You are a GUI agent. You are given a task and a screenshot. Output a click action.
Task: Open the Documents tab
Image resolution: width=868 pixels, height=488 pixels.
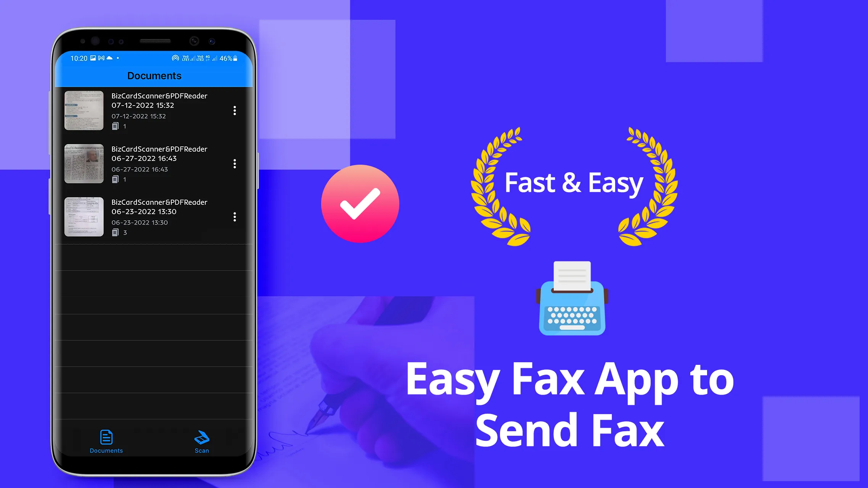[x=106, y=441]
